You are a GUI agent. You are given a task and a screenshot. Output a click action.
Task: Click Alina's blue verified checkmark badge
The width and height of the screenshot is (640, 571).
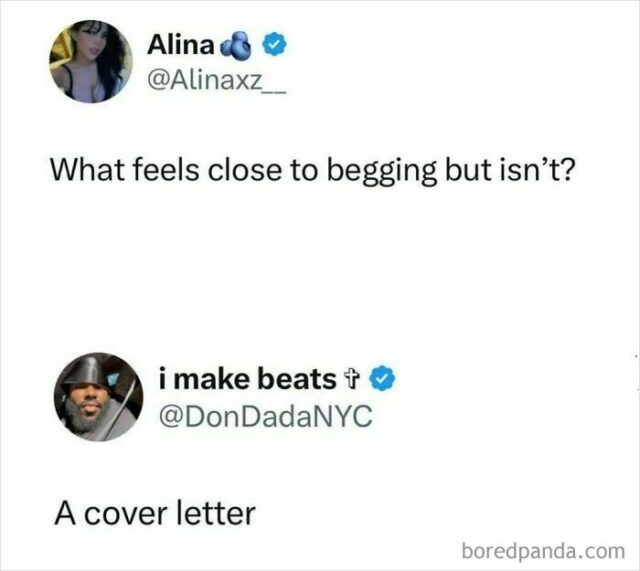tap(274, 45)
